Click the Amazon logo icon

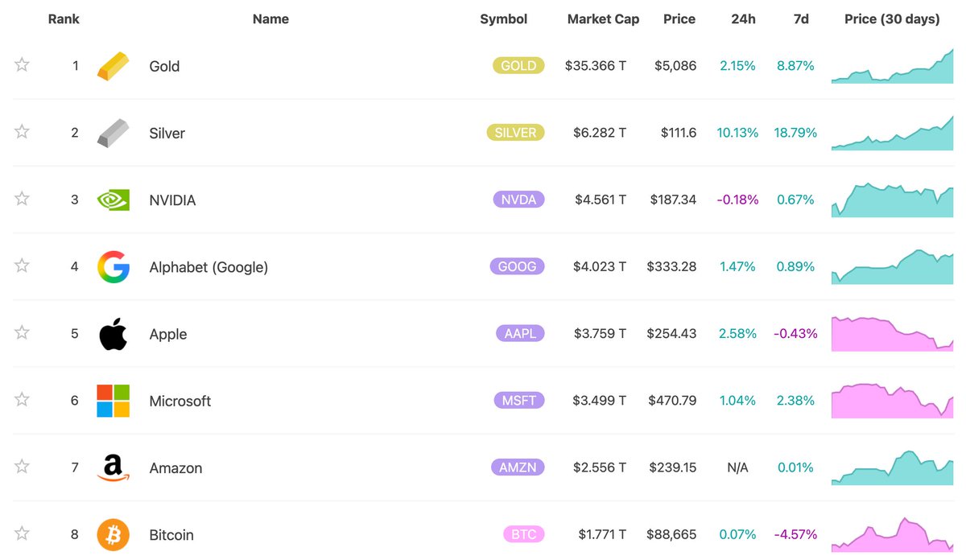coord(113,467)
